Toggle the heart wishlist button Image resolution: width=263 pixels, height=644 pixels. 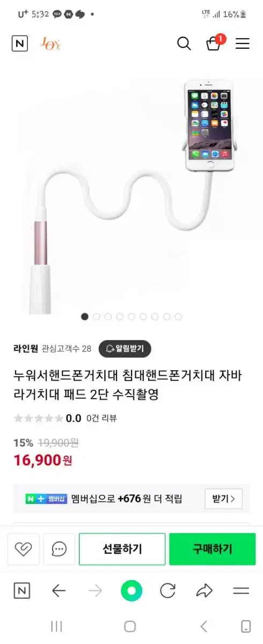click(x=24, y=549)
